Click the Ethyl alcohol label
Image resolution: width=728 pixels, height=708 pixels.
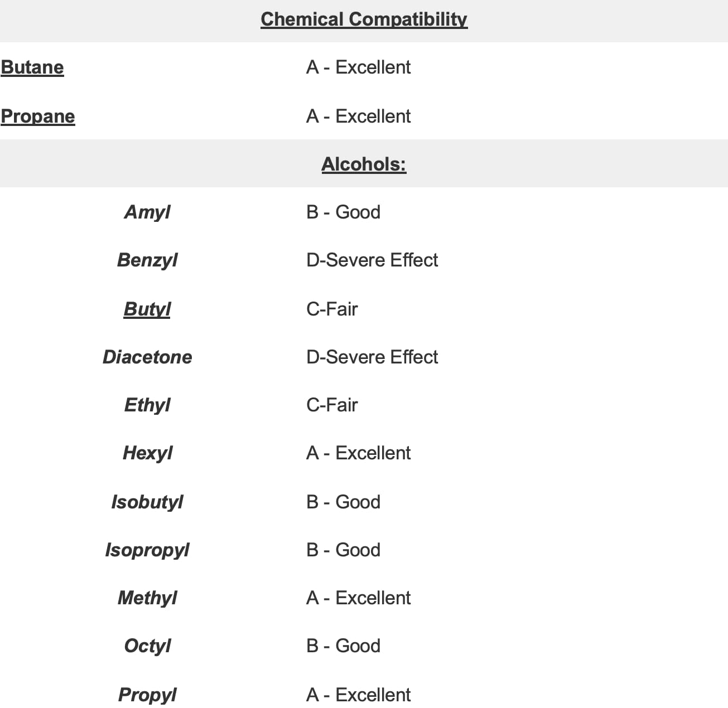click(x=147, y=405)
